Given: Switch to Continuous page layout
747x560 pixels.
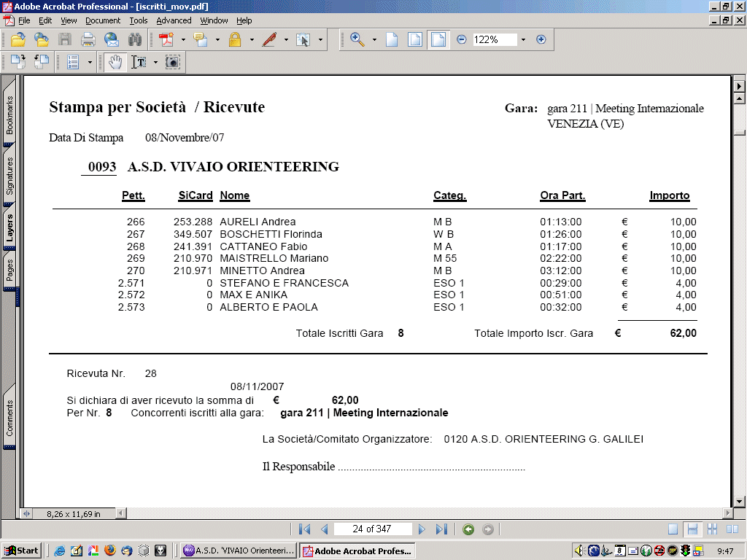Looking at the screenshot, I should [x=692, y=529].
